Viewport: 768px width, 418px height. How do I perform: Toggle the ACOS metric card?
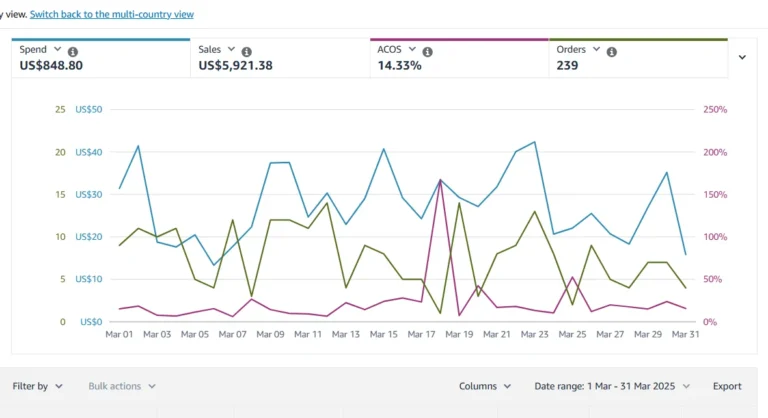pos(459,58)
